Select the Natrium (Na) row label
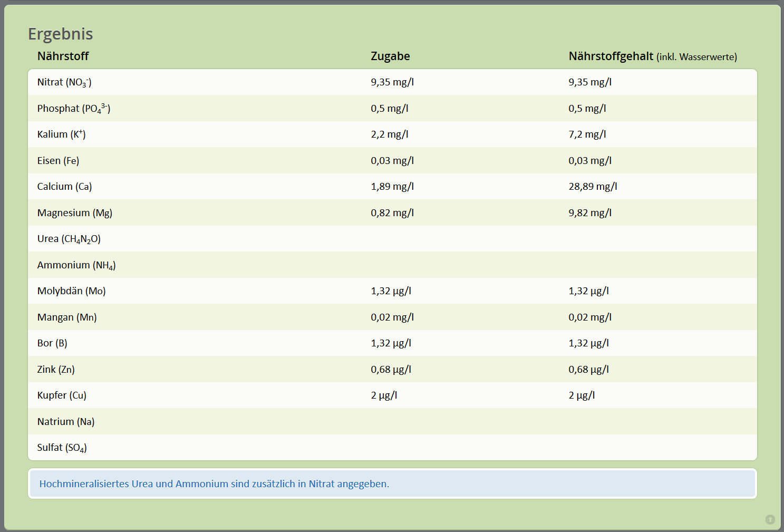The height and width of the screenshot is (532, 784). click(66, 421)
